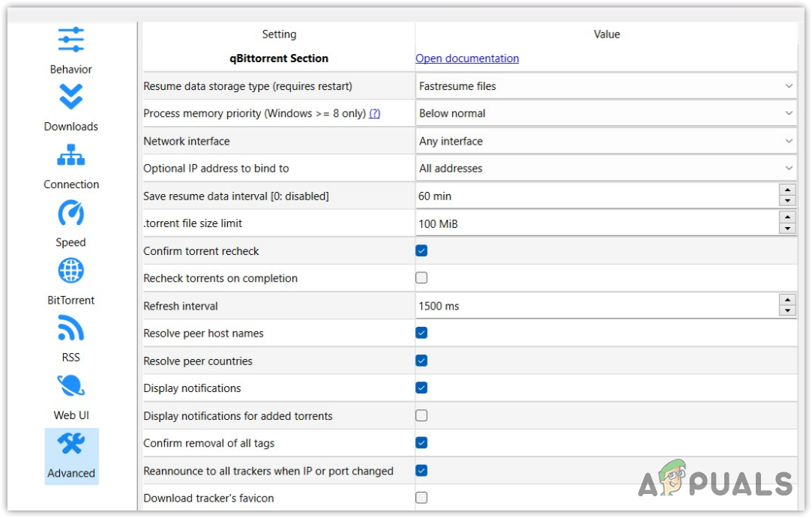Viewport: 812px width, 518px height.
Task: Open the Speed gauge icon
Action: point(70,214)
